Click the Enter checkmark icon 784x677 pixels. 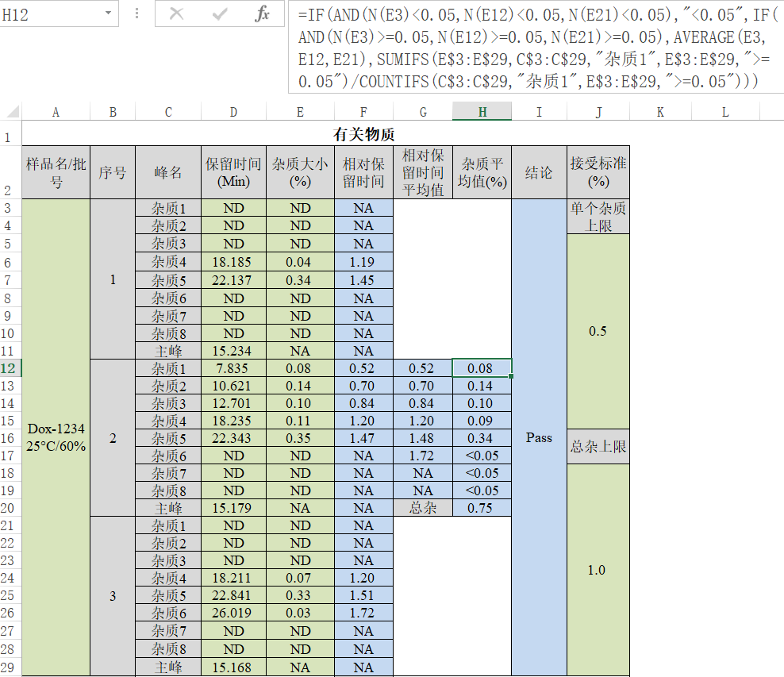[220, 13]
